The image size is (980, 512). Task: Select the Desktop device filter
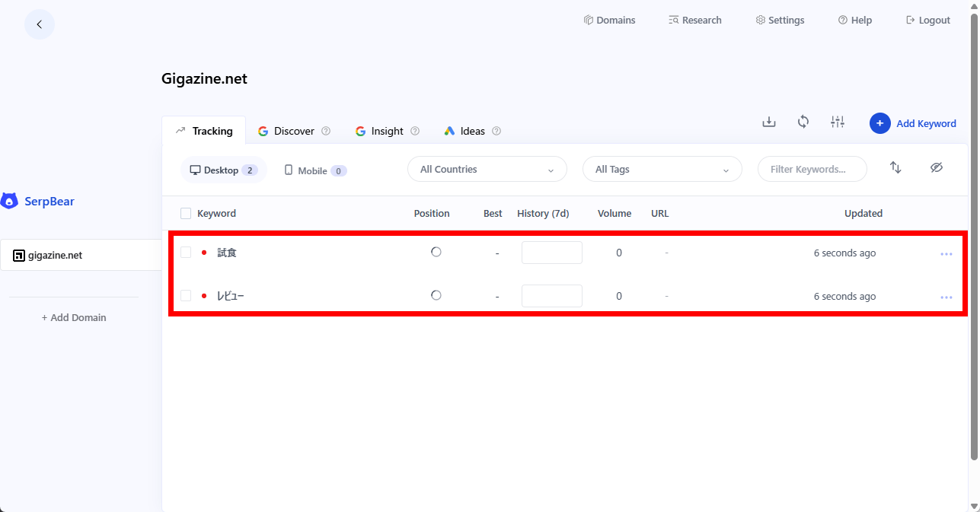point(224,170)
